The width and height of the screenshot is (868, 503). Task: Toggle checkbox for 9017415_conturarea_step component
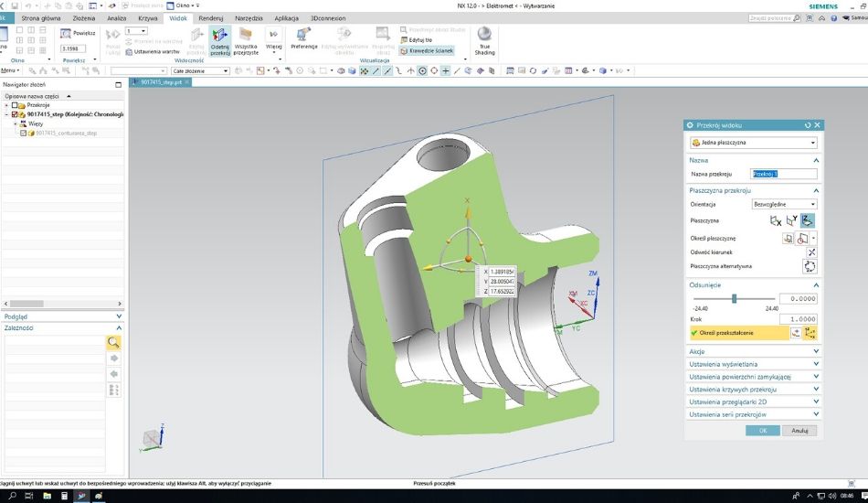click(23, 134)
